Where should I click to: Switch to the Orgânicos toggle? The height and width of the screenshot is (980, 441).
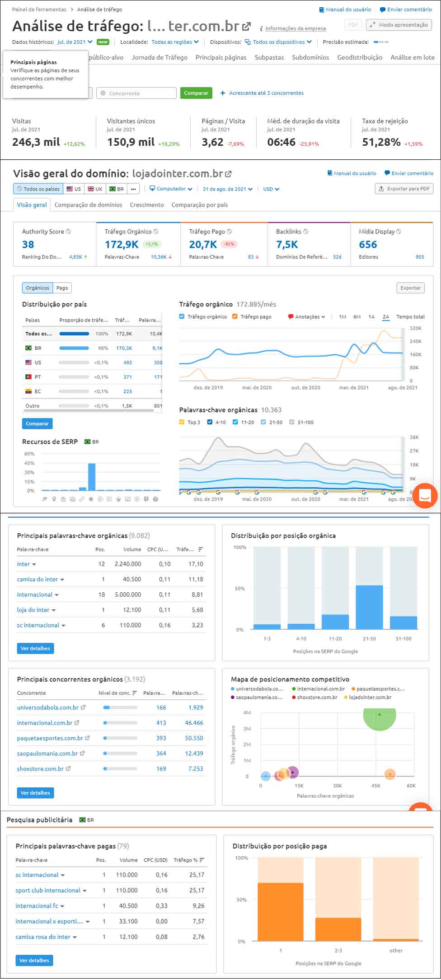pyautogui.click(x=38, y=288)
